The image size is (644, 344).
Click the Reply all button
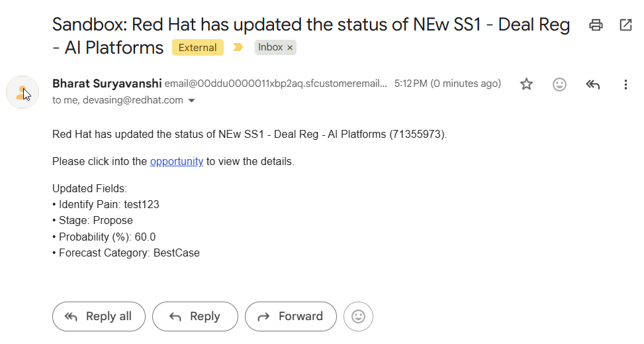99,316
